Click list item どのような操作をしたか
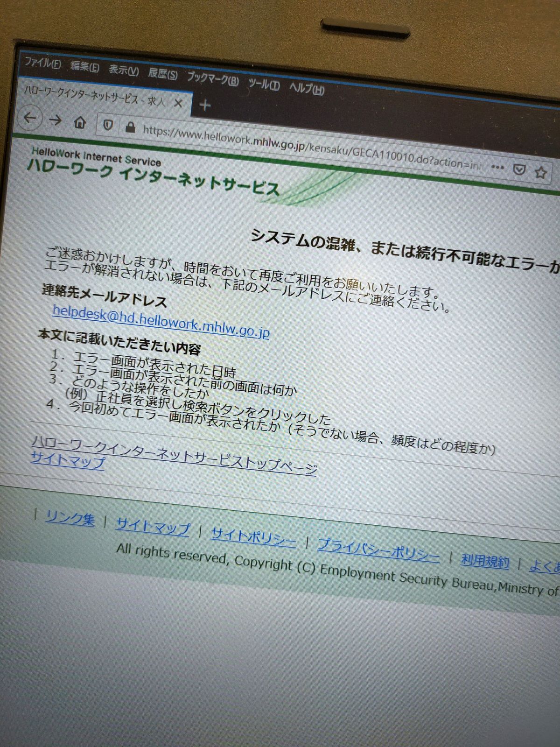560x747 pixels. [x=140, y=387]
